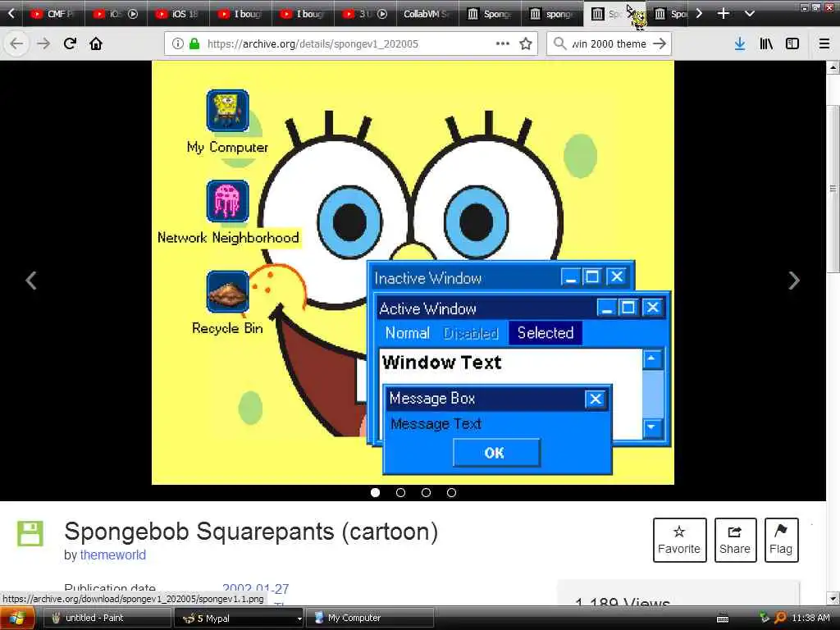This screenshot has width=840, height=630.
Task: Click the page scrollbar down arrow
Action: pos(833,598)
